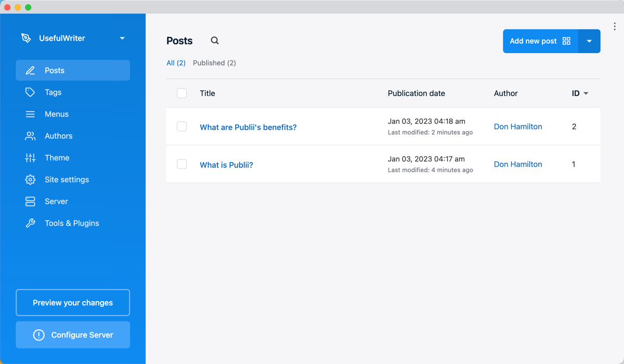Click the Theme sliders icon in sidebar
The width and height of the screenshot is (624, 364).
tap(30, 158)
